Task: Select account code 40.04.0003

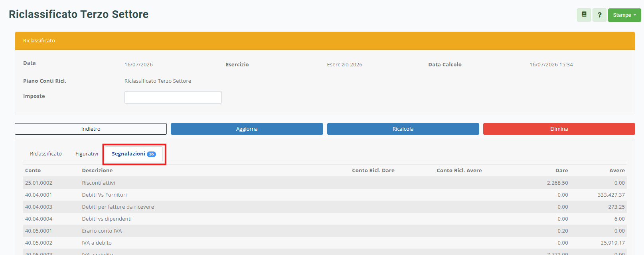Action: click(x=39, y=207)
